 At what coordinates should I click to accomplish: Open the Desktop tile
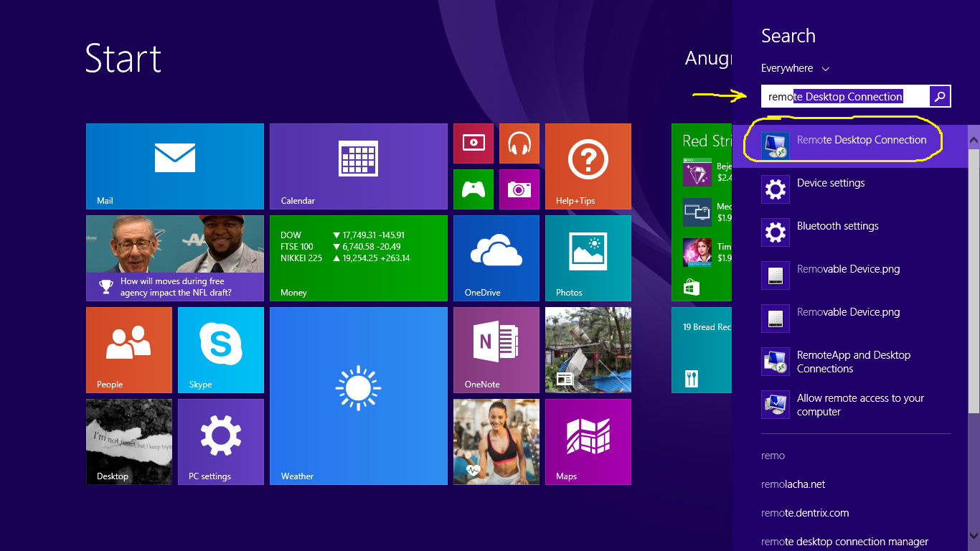pos(129,442)
